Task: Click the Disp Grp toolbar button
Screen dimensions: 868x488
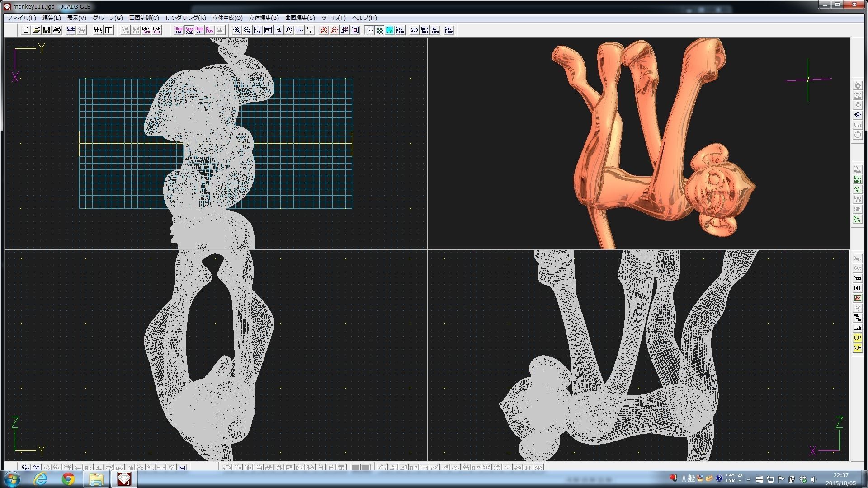Action: pyautogui.click(x=146, y=30)
